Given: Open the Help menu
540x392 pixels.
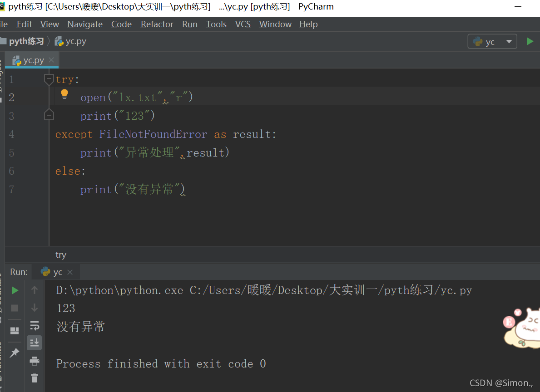Looking at the screenshot, I should point(308,24).
